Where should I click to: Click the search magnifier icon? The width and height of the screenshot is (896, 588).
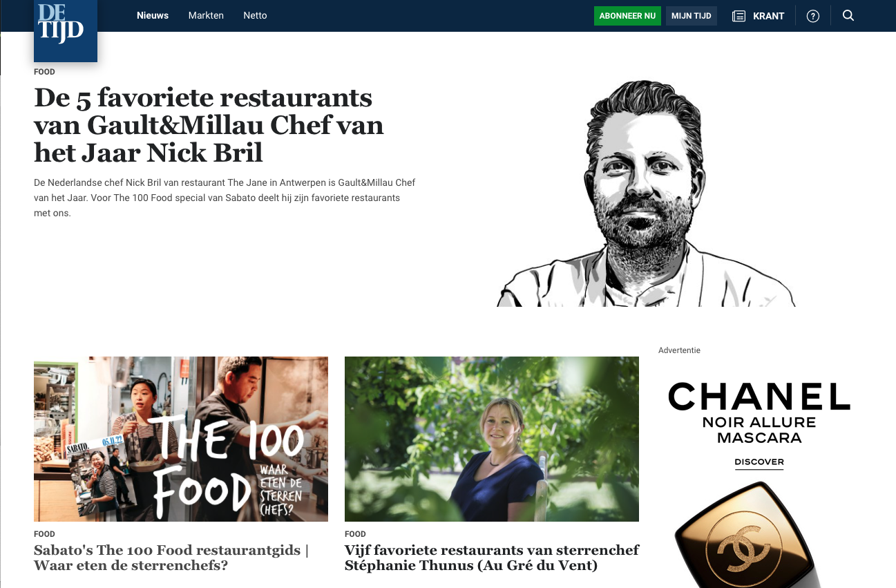tap(848, 16)
